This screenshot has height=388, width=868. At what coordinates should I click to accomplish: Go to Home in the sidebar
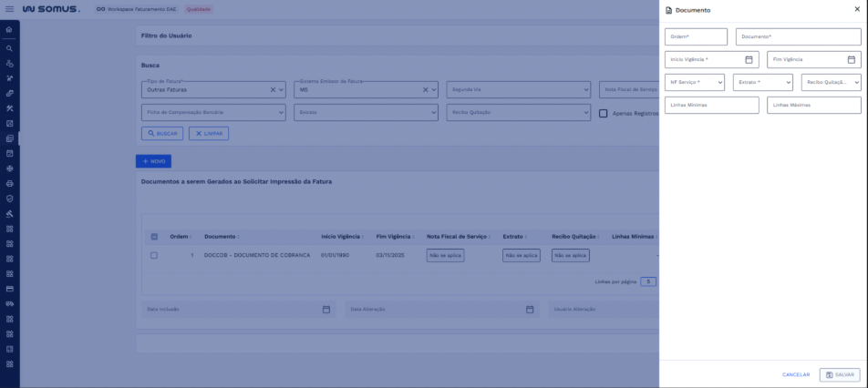click(9, 31)
